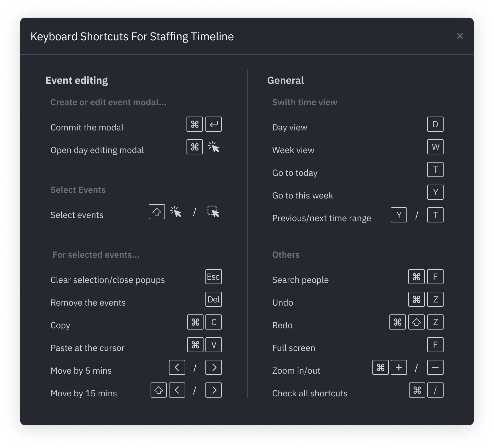Click the slash key in Check all shortcuts row
Screen dimensions: 494x448
(x=435, y=390)
